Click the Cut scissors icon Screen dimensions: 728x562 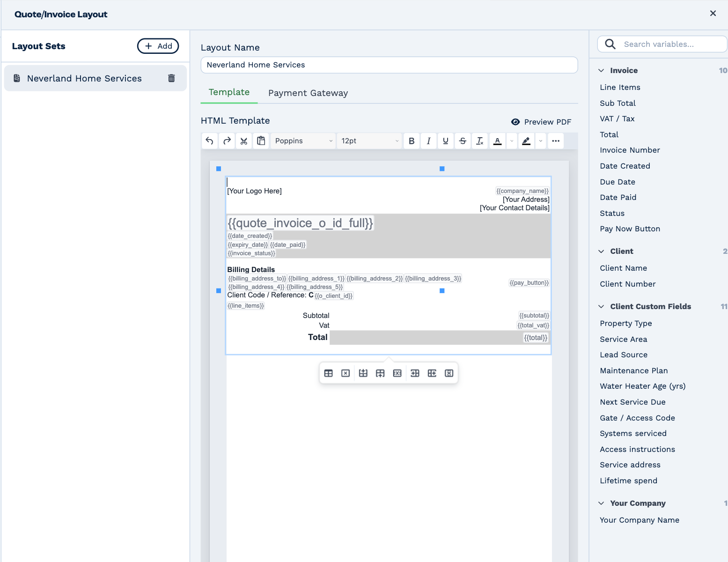pos(244,141)
